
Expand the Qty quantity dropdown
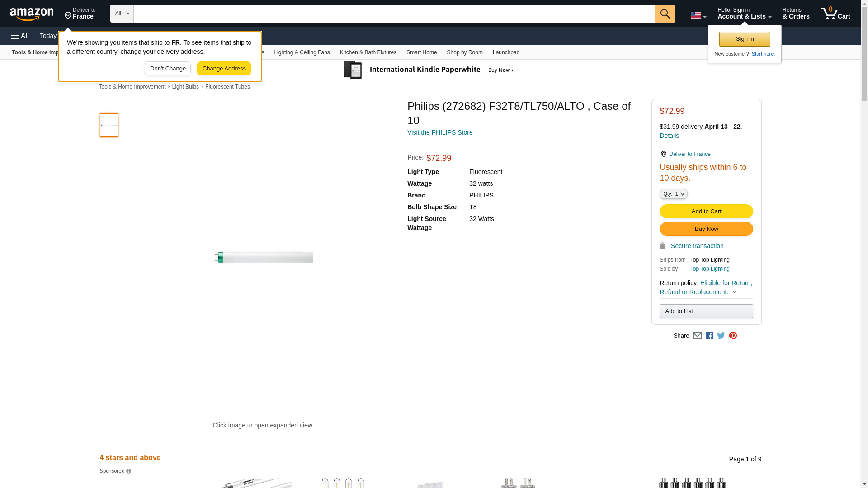(673, 194)
